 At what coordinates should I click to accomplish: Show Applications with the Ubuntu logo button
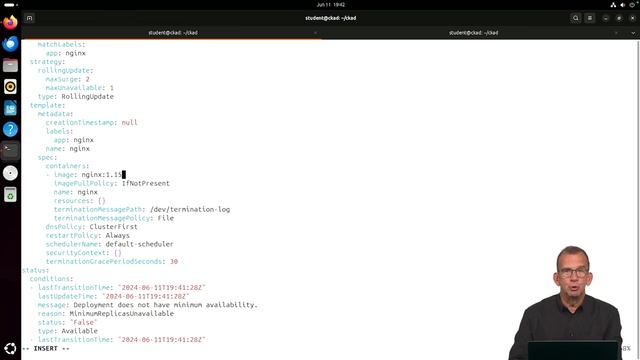coord(10,348)
